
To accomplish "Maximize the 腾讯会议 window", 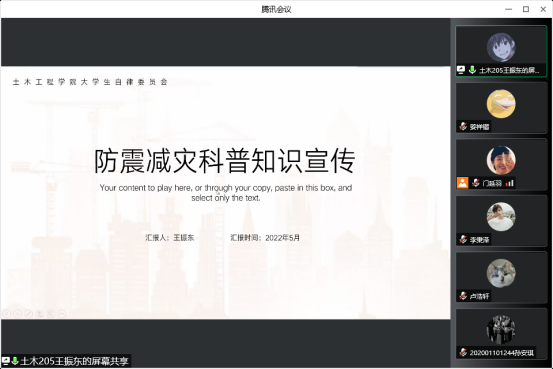I will pos(526,9).
